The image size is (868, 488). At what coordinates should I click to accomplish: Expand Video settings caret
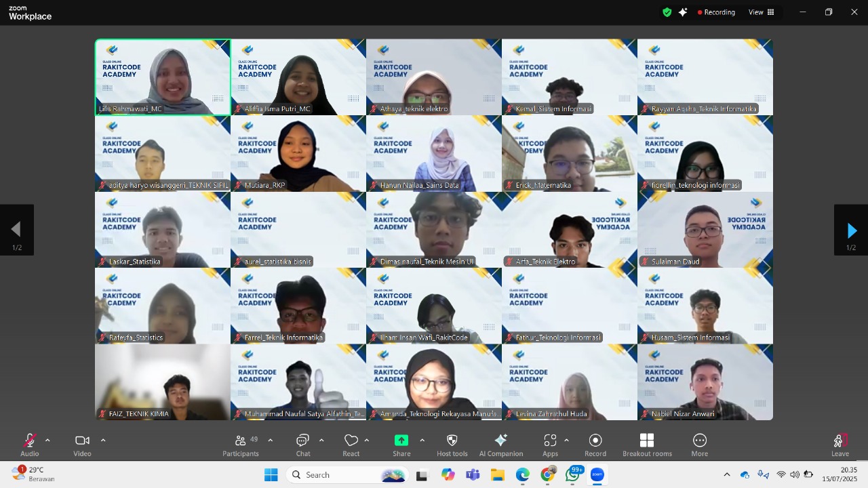(103, 441)
